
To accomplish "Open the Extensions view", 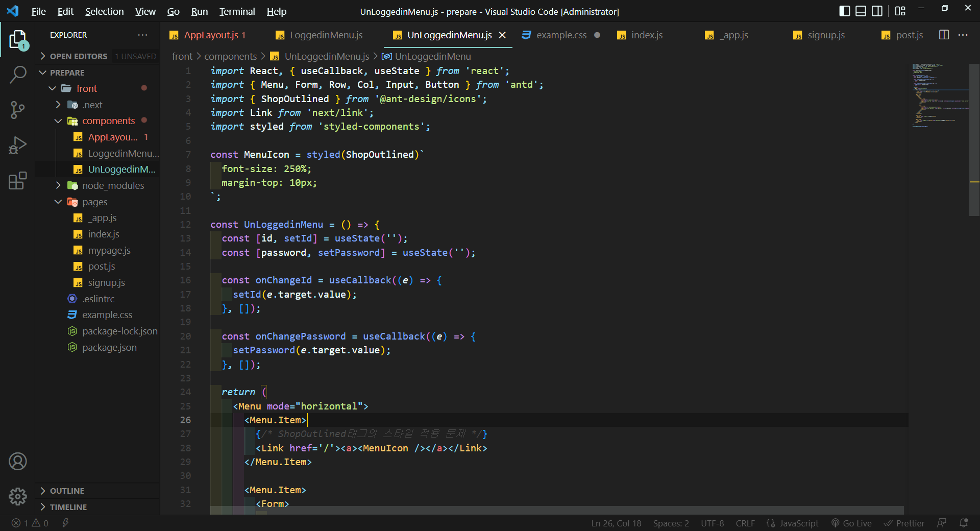I will pyautogui.click(x=18, y=181).
